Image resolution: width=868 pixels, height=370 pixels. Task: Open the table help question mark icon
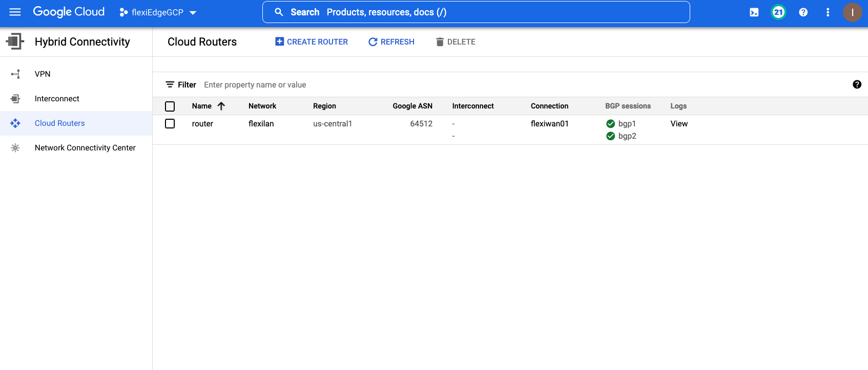click(x=857, y=84)
